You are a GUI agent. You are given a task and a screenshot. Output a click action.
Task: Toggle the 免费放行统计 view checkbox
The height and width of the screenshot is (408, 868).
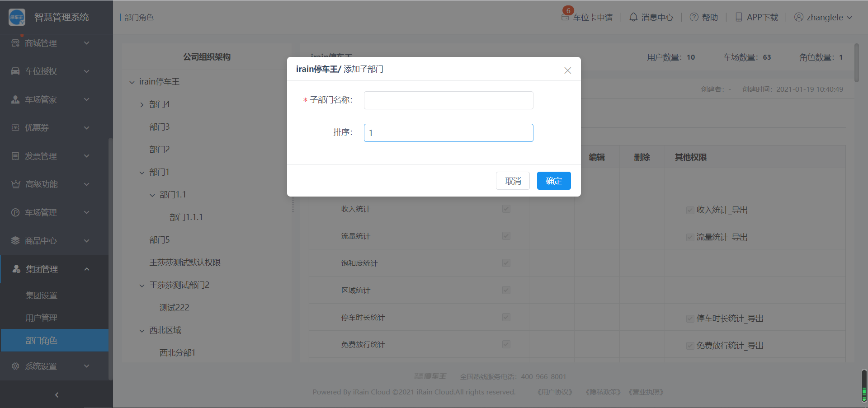pos(506,344)
